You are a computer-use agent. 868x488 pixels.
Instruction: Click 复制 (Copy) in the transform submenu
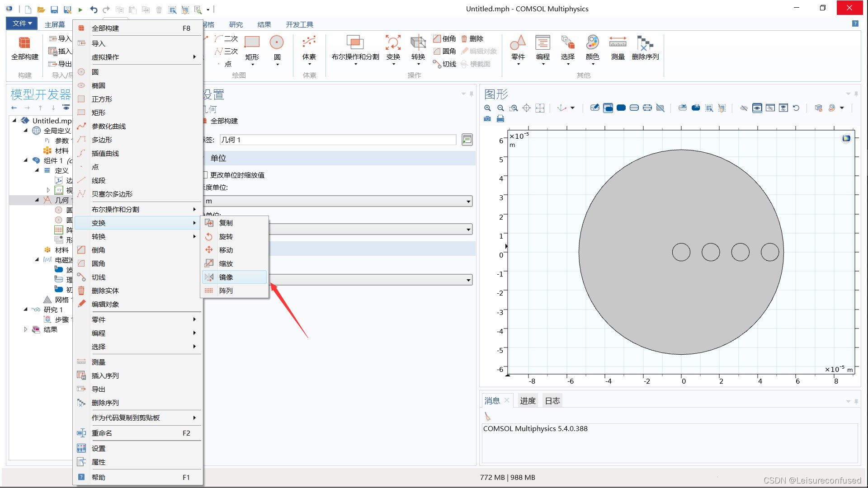[234, 223]
